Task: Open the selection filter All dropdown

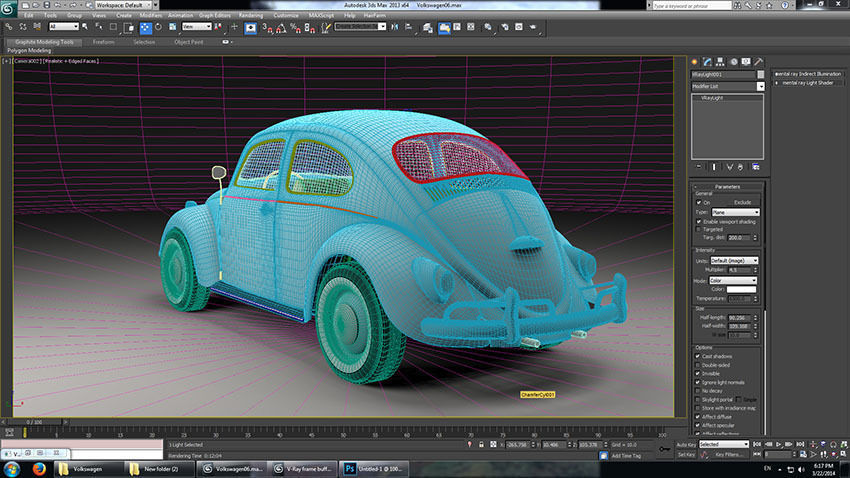Action: click(x=63, y=27)
